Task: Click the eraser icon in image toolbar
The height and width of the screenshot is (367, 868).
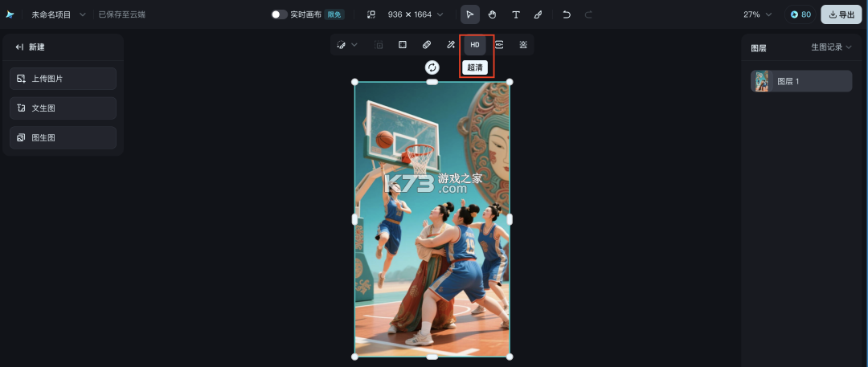Action: (427, 45)
